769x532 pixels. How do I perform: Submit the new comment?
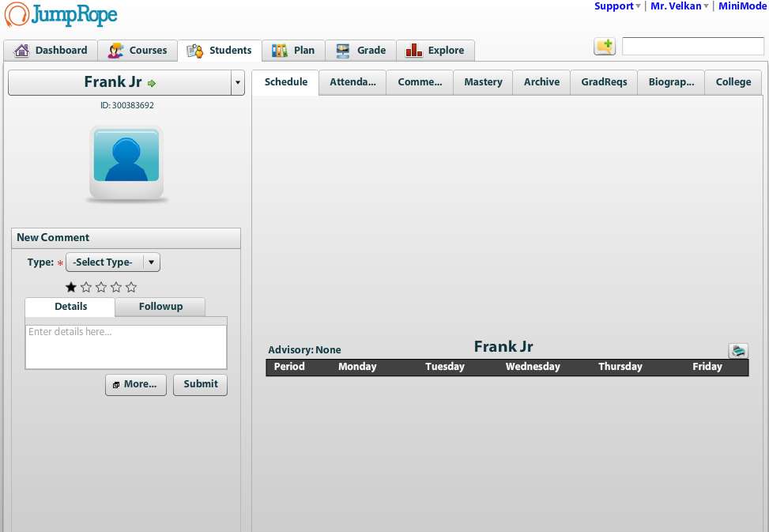coord(200,384)
